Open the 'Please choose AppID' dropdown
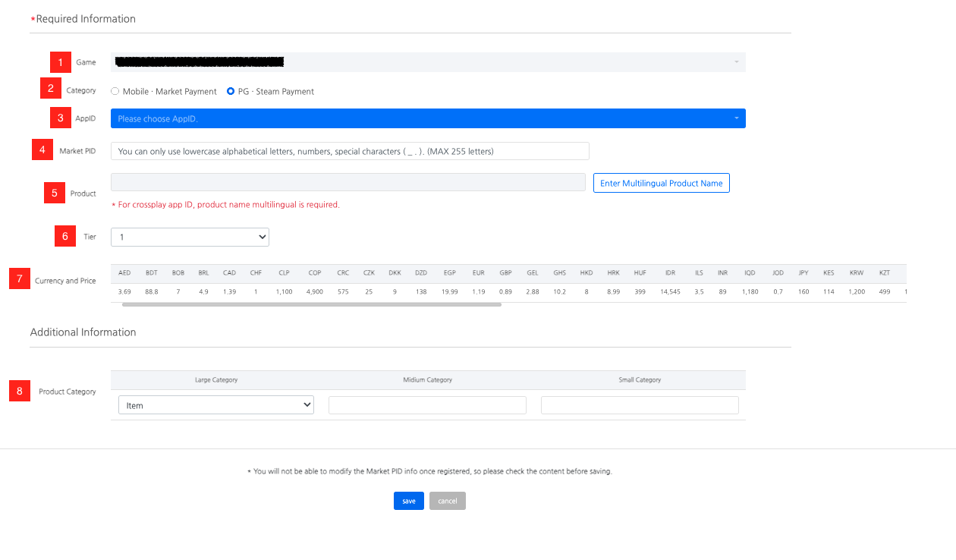This screenshot has height=560, width=956. pyautogui.click(x=428, y=118)
